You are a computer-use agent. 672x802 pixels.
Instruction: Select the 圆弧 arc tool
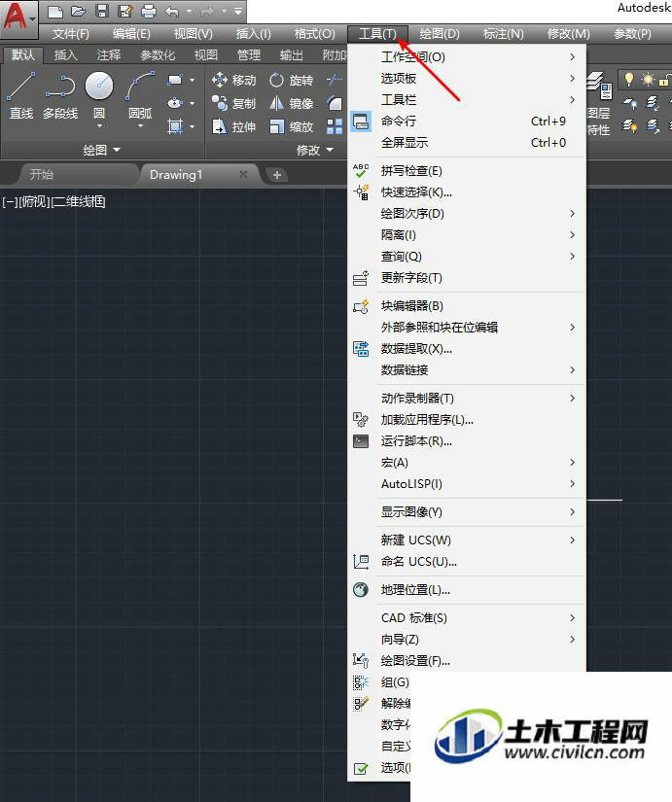[140, 97]
